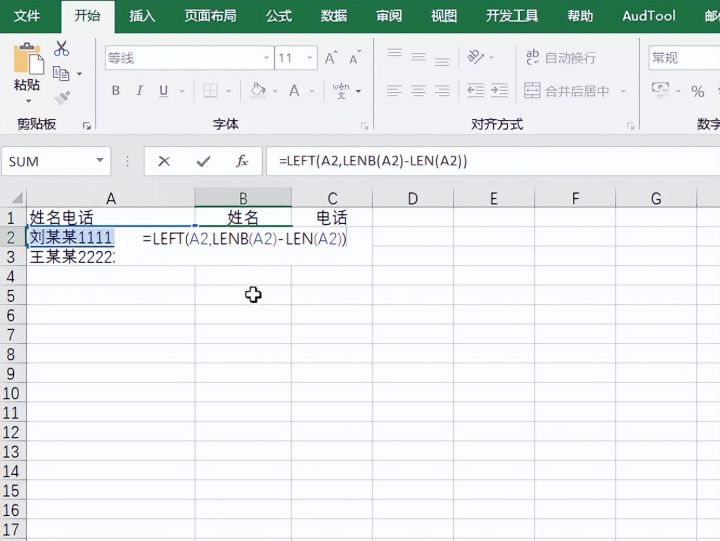Open fill color dropdown arrow
The width and height of the screenshot is (720, 541).
[x=275, y=91]
